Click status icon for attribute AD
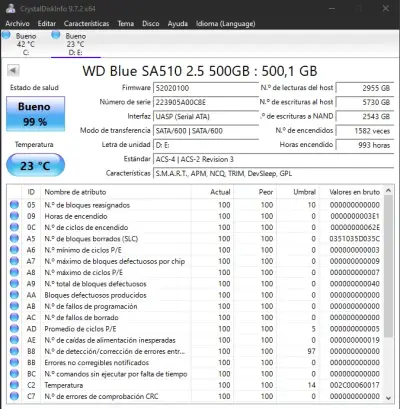Image resolution: width=400 pixels, height=409 pixels. [14, 329]
